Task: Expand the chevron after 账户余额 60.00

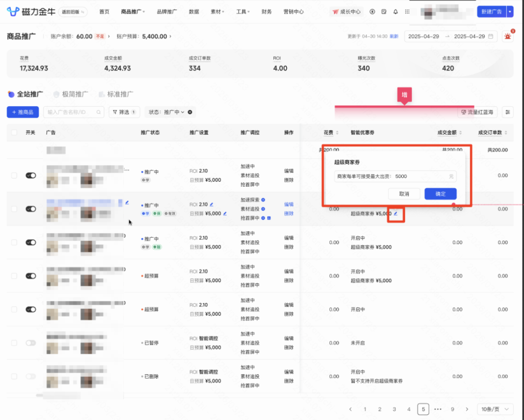Action: pos(109,36)
